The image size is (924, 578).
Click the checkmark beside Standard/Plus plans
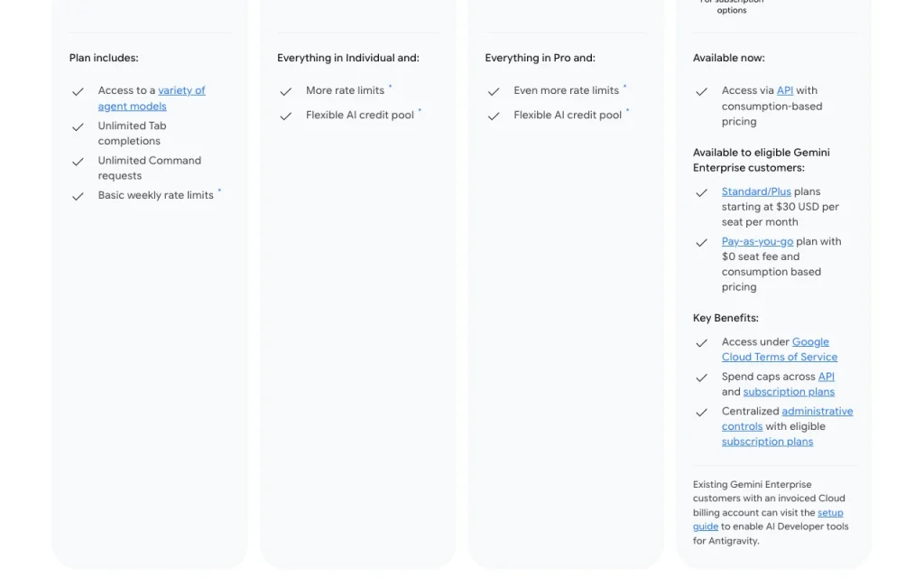(701, 193)
